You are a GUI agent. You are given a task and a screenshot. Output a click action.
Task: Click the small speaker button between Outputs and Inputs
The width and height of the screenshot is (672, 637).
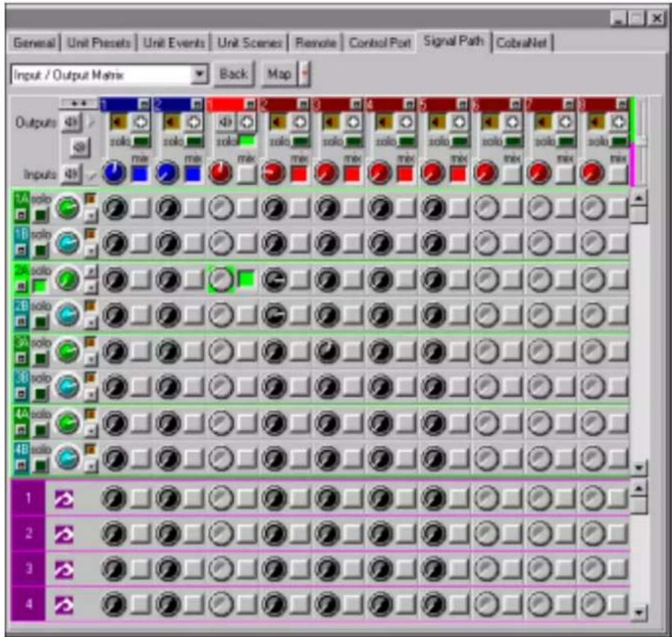(x=80, y=147)
